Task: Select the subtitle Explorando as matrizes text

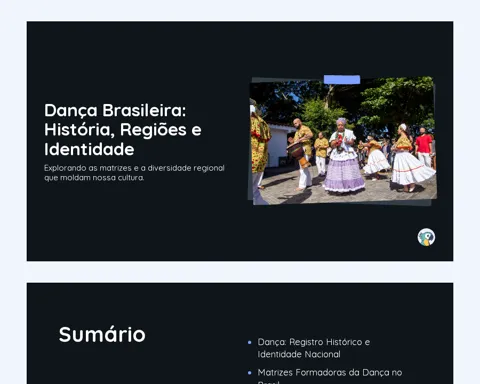Action: pos(134,173)
